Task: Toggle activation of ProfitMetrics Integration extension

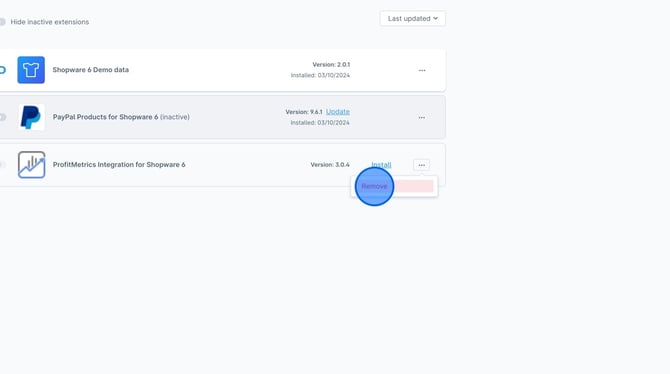Action: [x=2, y=165]
